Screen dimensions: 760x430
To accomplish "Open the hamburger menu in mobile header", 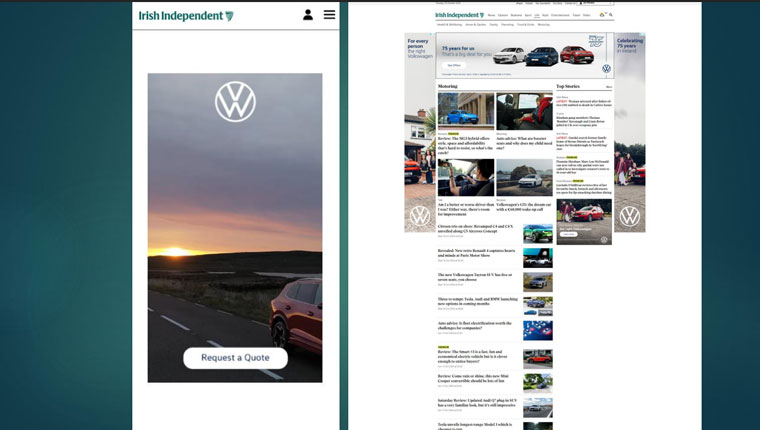I will [x=330, y=15].
